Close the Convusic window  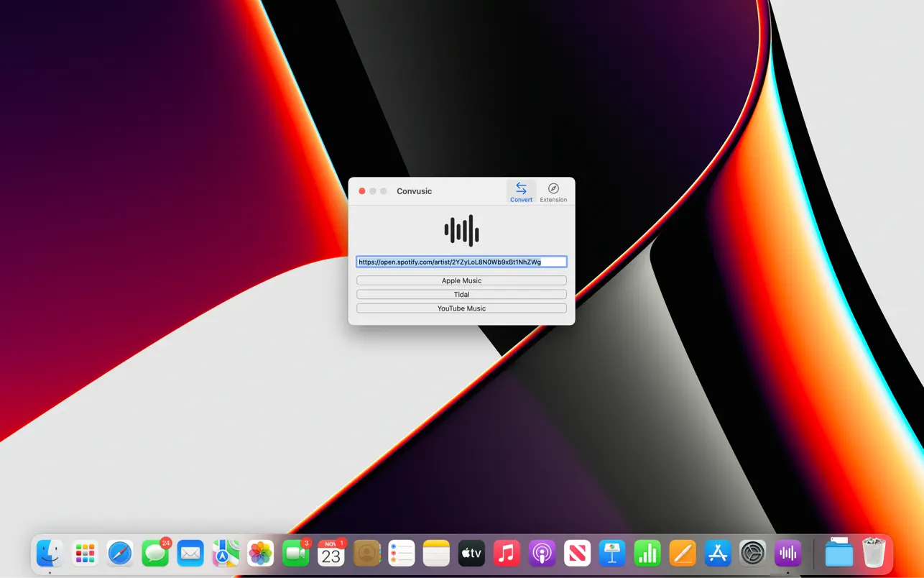(x=362, y=191)
